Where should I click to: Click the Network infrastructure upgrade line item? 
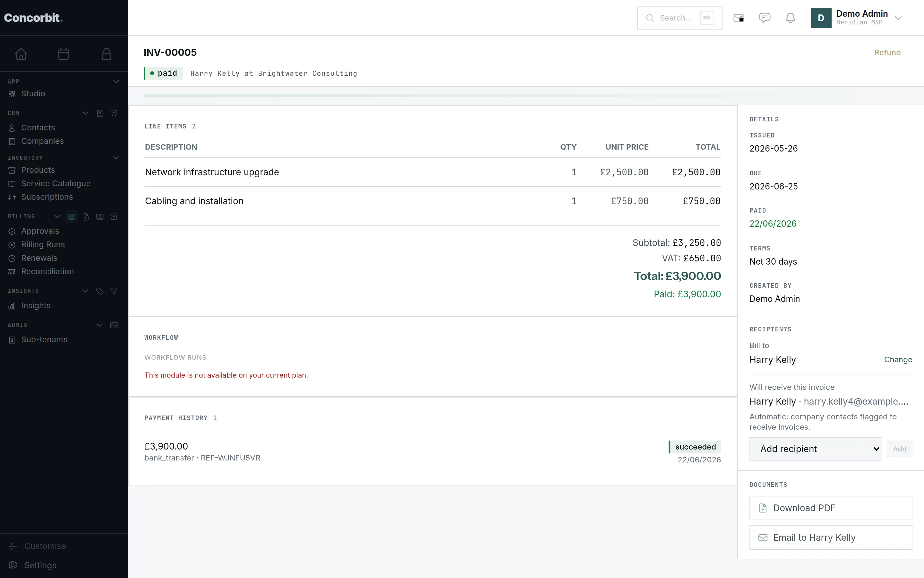[212, 172]
